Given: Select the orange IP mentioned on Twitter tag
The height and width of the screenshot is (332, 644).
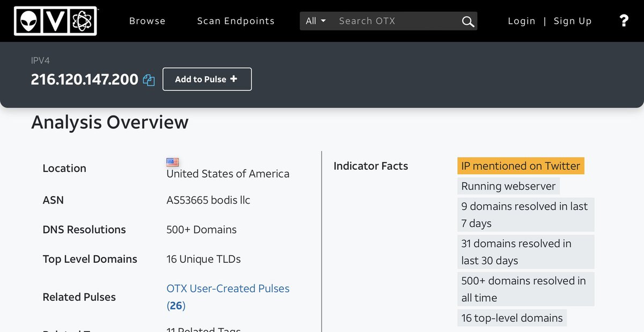Looking at the screenshot, I should pyautogui.click(x=520, y=166).
